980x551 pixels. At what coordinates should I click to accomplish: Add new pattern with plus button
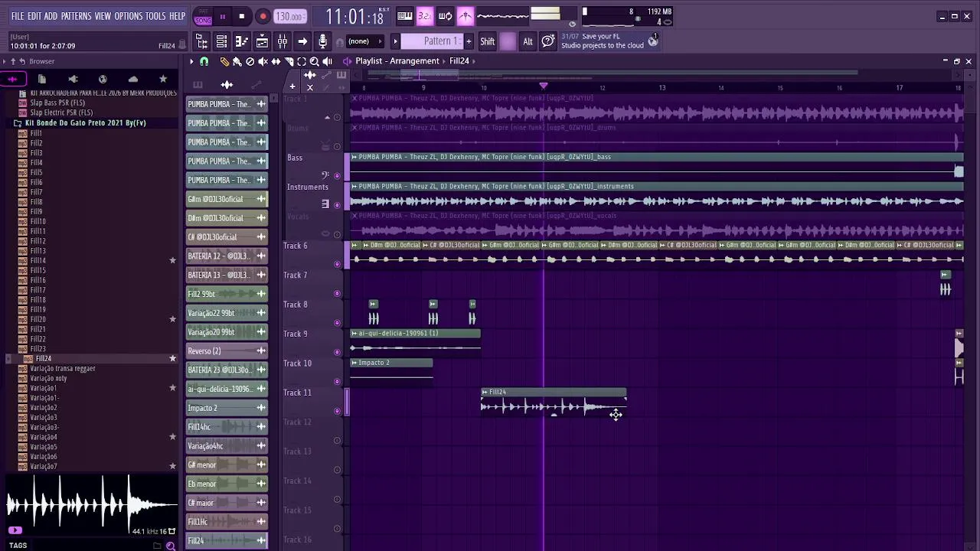(469, 41)
